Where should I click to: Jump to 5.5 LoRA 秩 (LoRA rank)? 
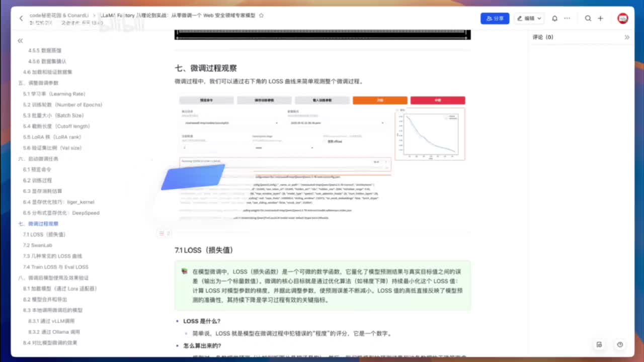(52, 137)
